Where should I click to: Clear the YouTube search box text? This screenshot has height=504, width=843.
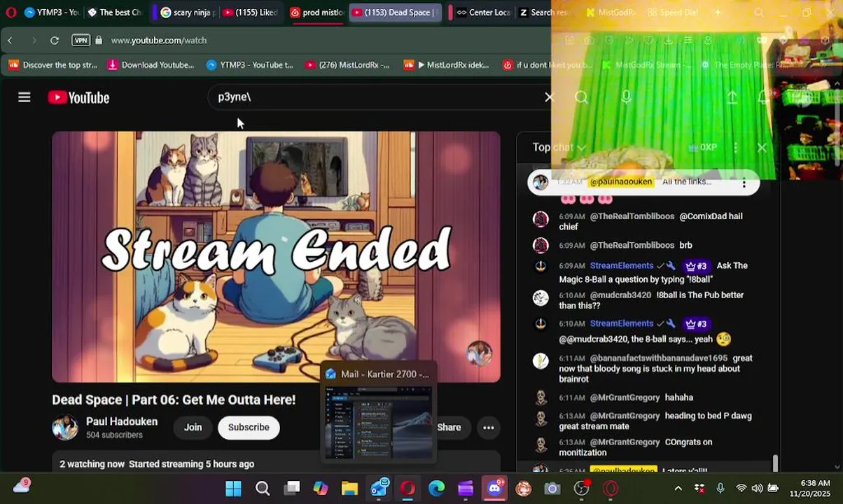click(549, 97)
